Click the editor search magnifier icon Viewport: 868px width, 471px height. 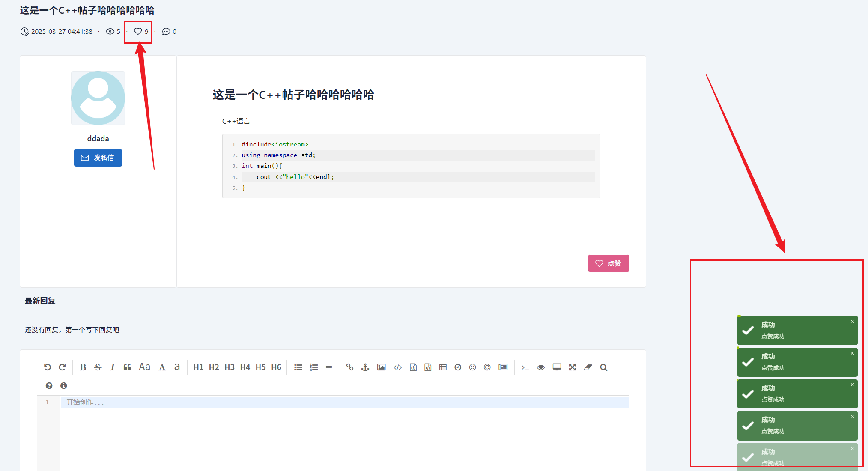(603, 367)
